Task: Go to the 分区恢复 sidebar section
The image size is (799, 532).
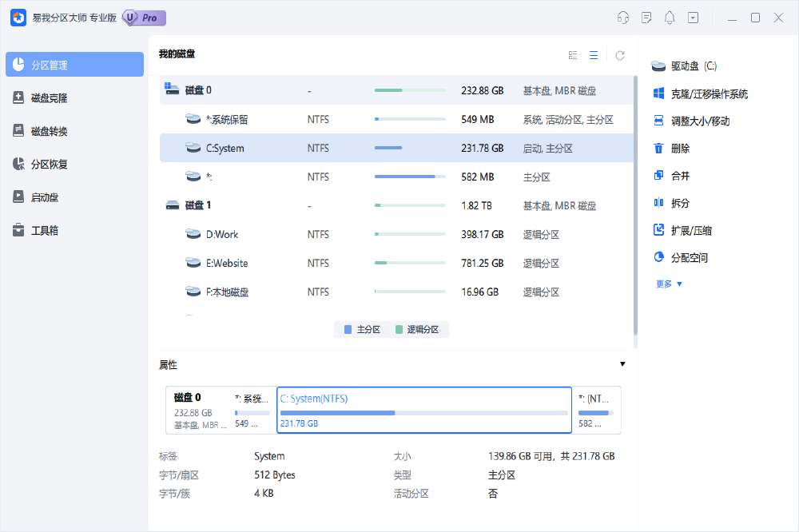Action: click(49, 165)
